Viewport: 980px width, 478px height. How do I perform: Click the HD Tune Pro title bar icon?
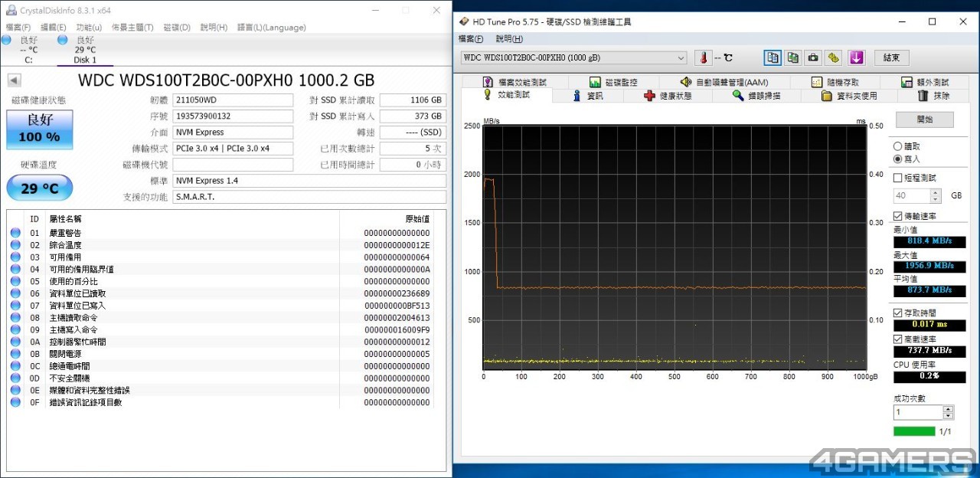pos(464,21)
